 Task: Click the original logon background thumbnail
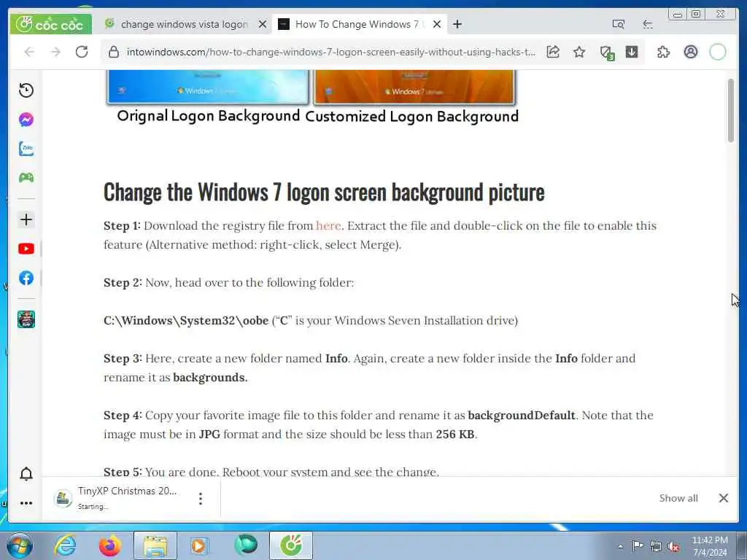(x=208, y=87)
